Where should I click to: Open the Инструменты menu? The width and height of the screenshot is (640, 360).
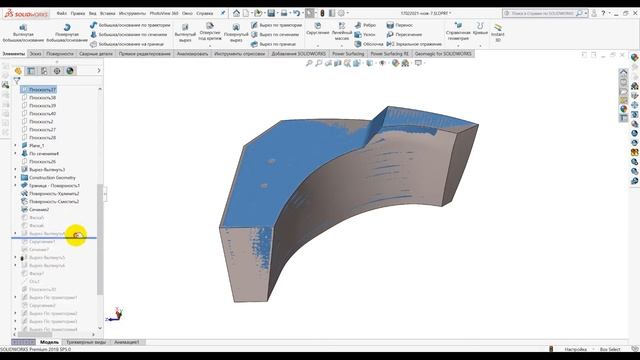point(132,13)
